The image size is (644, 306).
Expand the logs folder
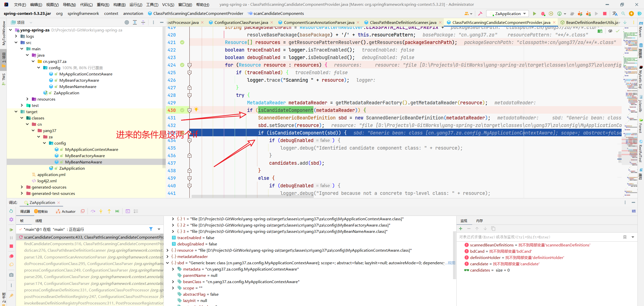click(16, 36)
